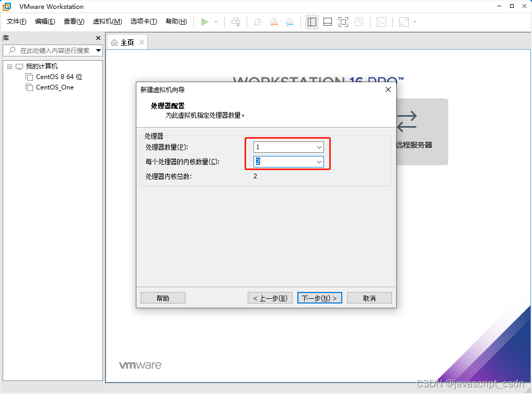Viewport: 532px width, 394px height.
Task: Open the library search filter dropdown arrow
Action: tap(98, 51)
